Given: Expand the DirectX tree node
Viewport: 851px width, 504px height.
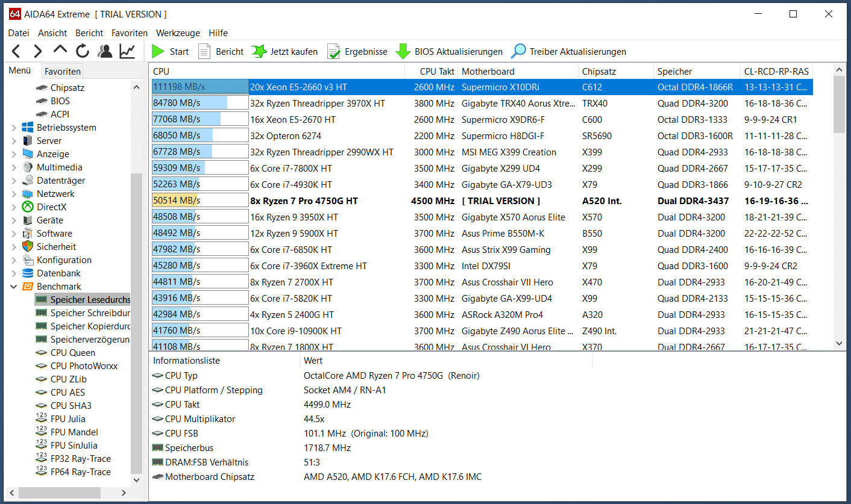Looking at the screenshot, I should [14, 207].
